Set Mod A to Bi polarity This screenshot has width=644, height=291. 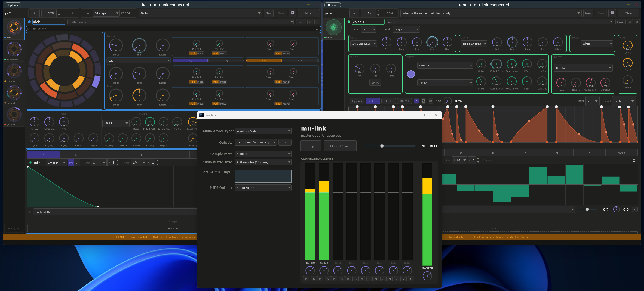77,163
